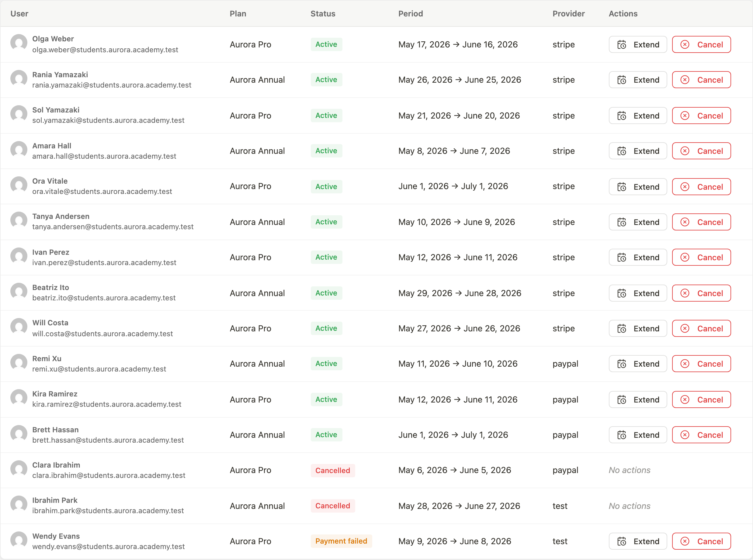Click the Status column header
The height and width of the screenshot is (560, 753).
coord(323,14)
